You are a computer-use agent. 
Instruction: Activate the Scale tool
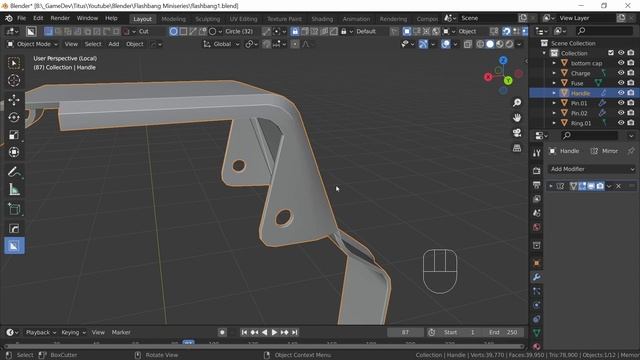tap(14, 135)
